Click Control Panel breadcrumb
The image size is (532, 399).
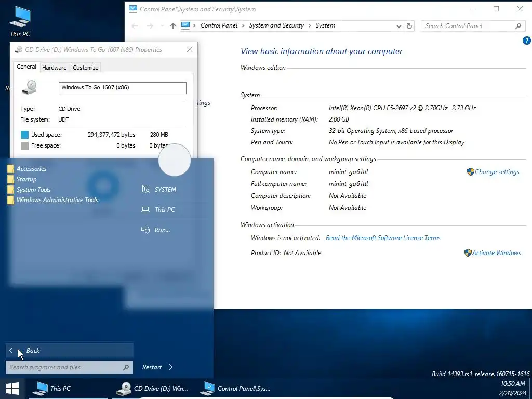pos(219,25)
